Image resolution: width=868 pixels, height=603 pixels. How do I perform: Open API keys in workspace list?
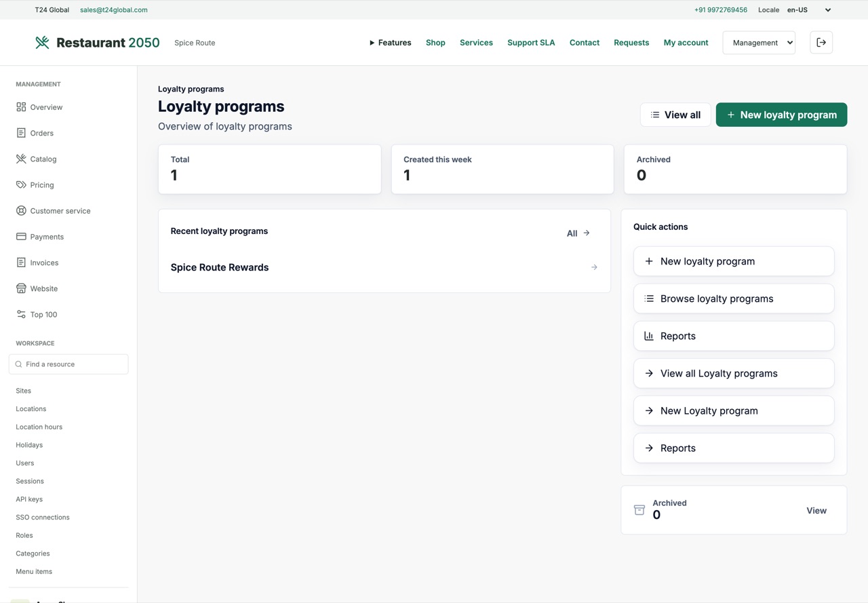click(29, 499)
